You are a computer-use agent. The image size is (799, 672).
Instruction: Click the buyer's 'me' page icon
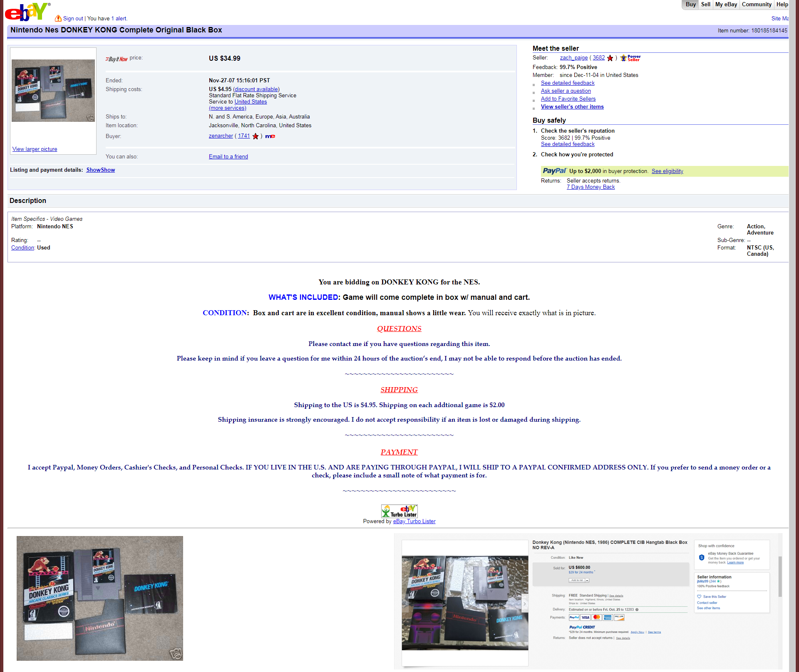(270, 136)
